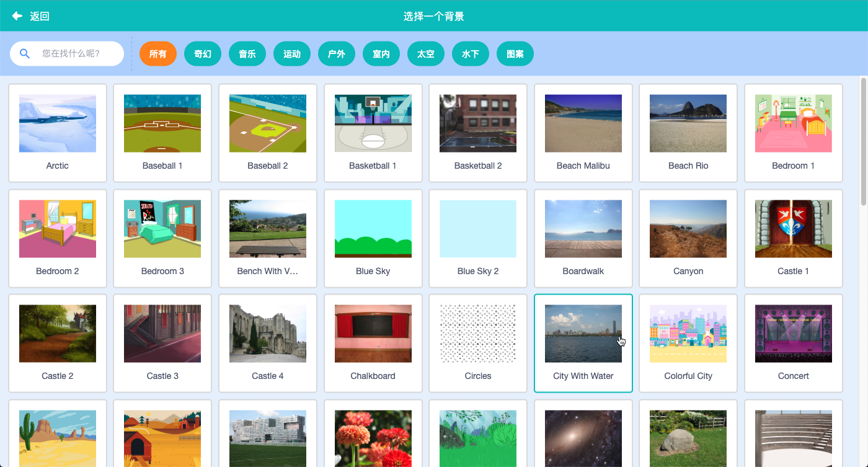Go back via the 返回 label
Viewport: 868px width, 467px height.
coord(40,16)
